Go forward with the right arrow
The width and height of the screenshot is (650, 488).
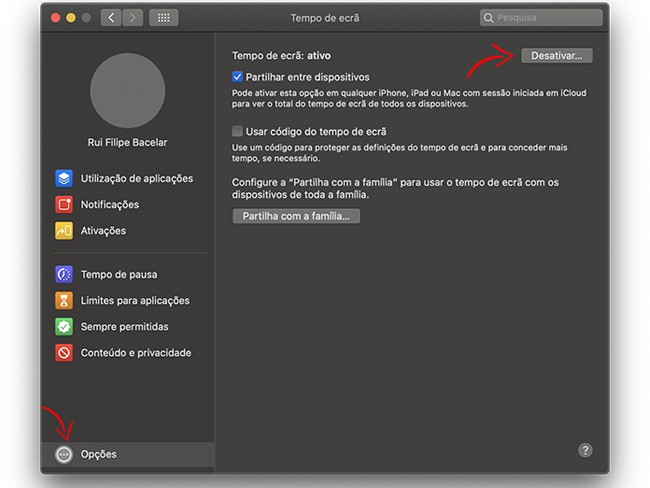tap(132, 18)
